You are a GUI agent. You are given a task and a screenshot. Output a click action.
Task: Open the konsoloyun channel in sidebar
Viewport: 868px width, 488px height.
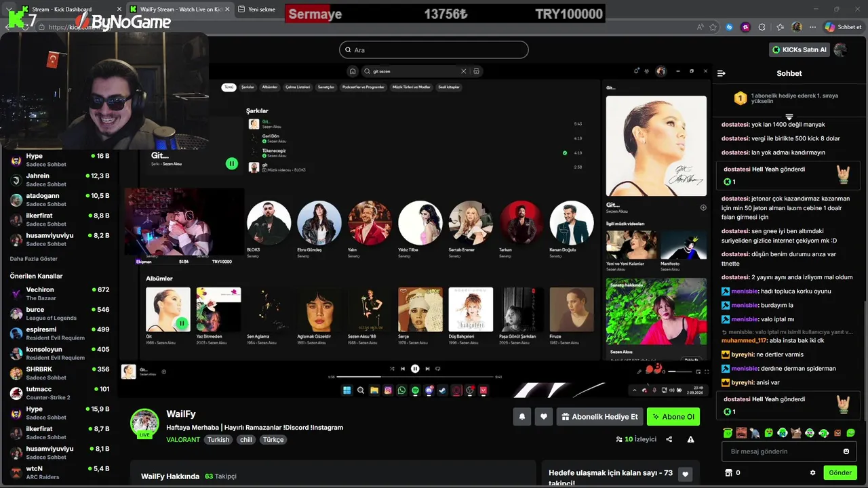coord(60,353)
